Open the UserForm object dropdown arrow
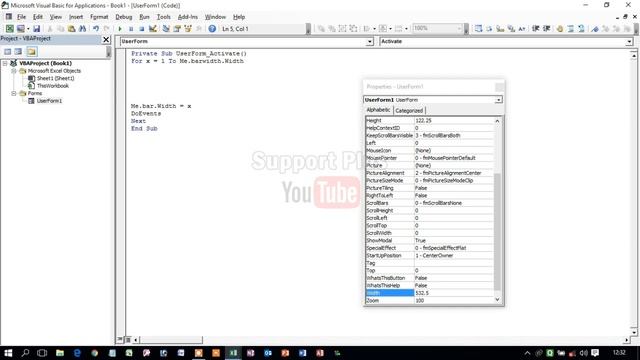This screenshot has height=360, width=640. (369, 42)
